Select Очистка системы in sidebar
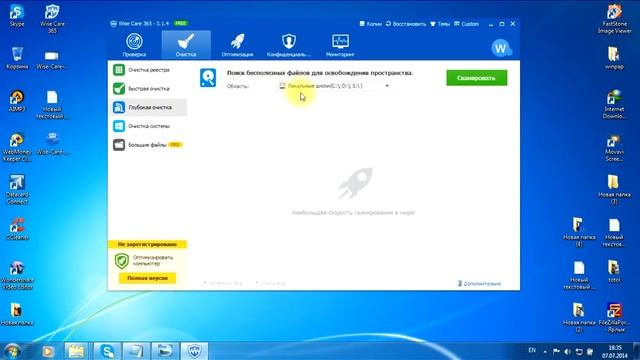The height and width of the screenshot is (360, 640). coord(148,126)
